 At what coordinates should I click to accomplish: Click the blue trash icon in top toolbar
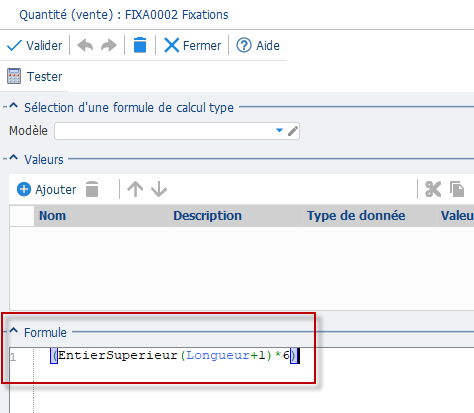pos(140,45)
